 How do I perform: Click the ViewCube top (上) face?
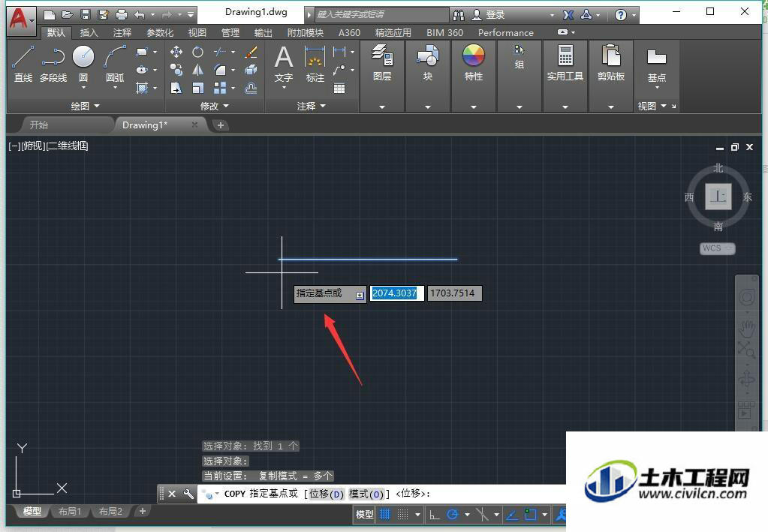pos(718,197)
